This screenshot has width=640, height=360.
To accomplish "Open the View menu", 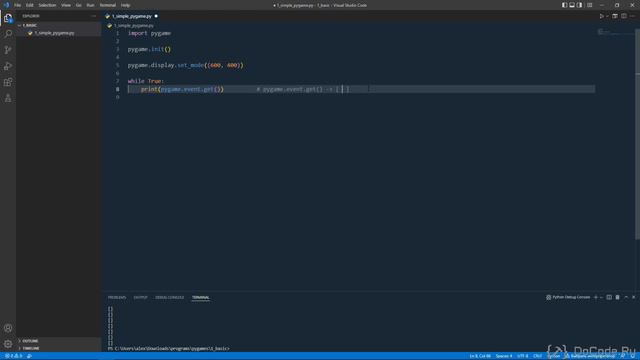I will click(66, 5).
